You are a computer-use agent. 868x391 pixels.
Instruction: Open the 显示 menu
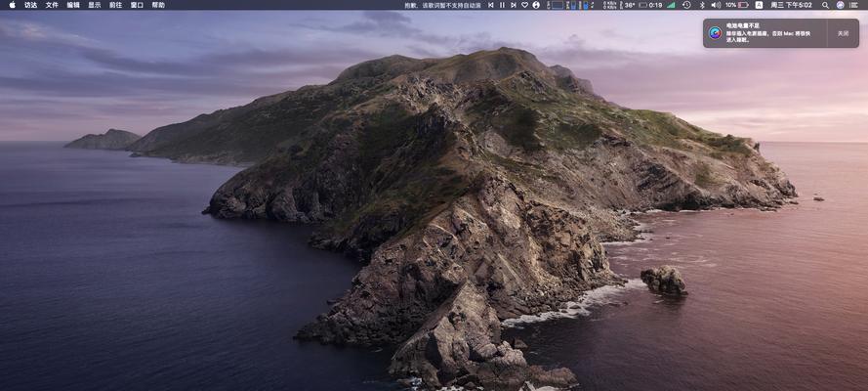95,5
